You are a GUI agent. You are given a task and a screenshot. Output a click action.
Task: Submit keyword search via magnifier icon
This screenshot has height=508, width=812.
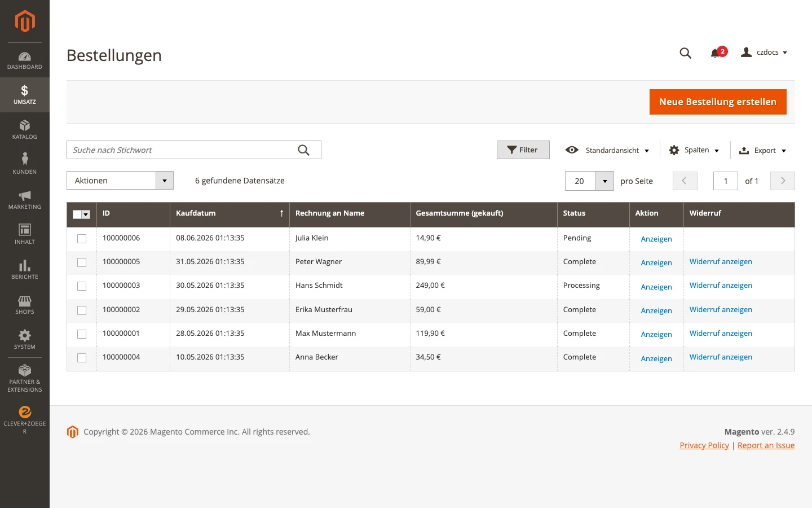pyautogui.click(x=303, y=150)
